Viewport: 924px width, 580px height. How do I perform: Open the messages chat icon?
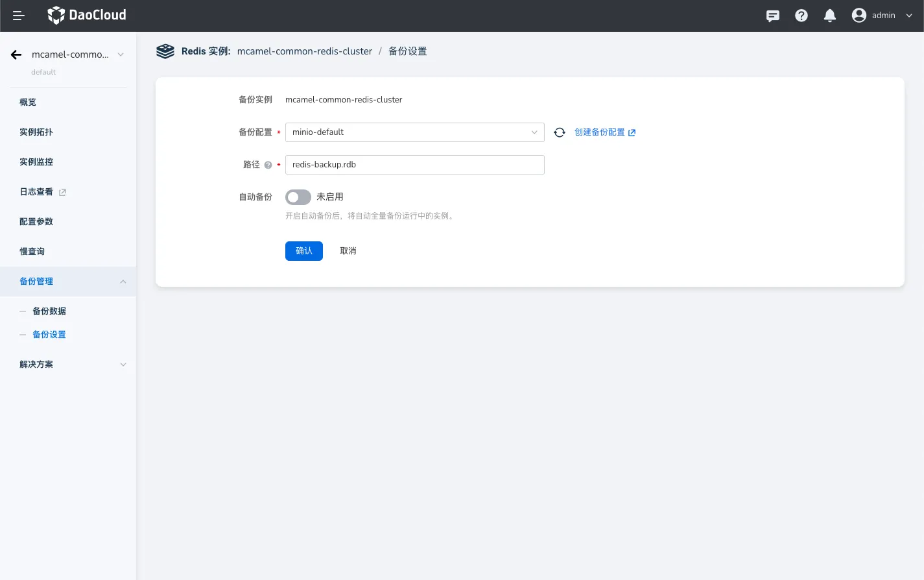point(772,16)
